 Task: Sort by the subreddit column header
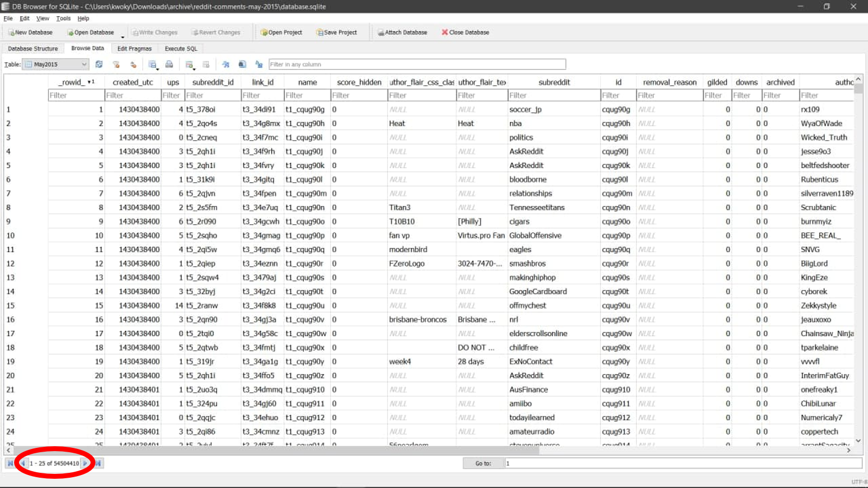coord(554,82)
